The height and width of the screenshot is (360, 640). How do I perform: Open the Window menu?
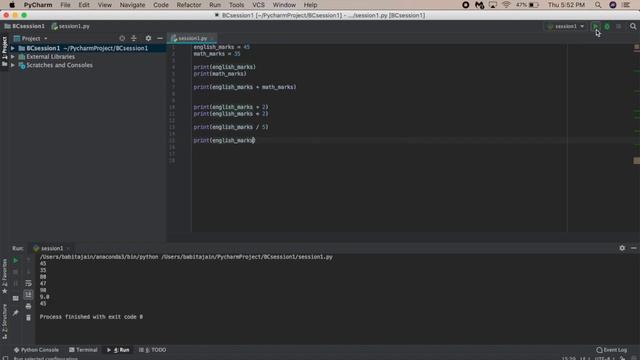pos(284,5)
